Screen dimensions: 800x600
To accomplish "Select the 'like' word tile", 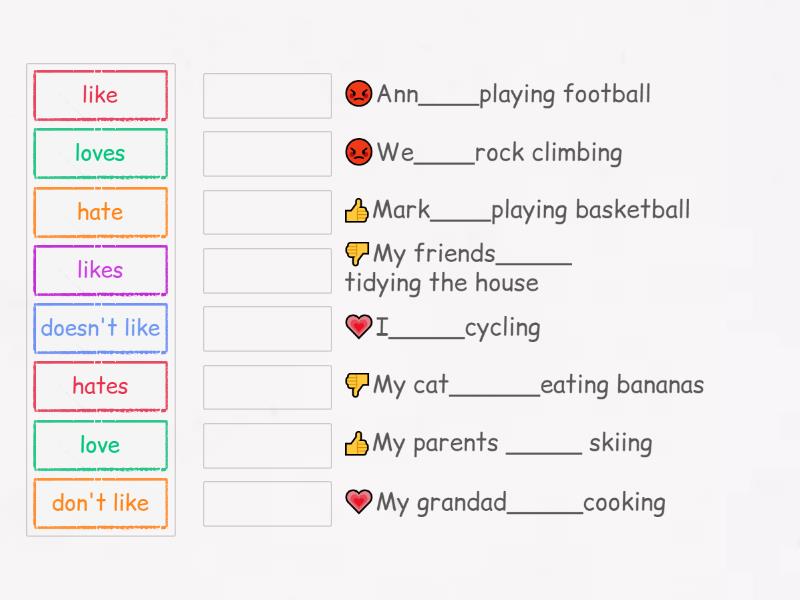I will [x=100, y=95].
